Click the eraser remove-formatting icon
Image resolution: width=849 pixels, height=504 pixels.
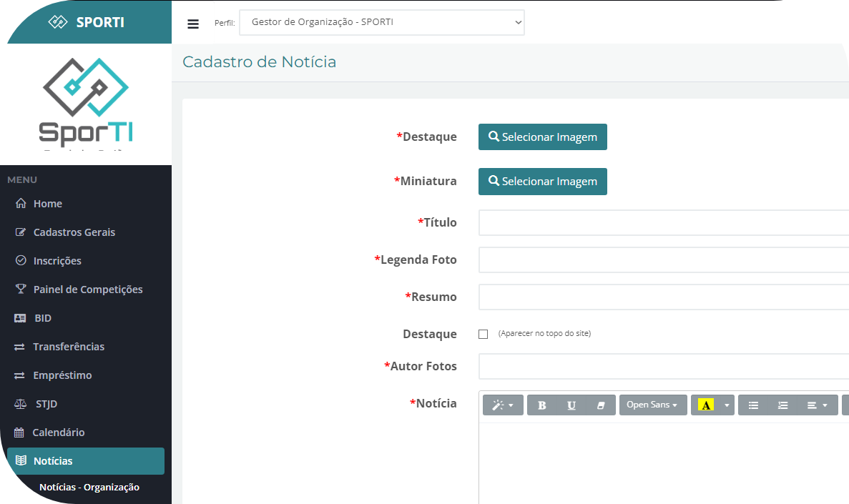tap(601, 405)
